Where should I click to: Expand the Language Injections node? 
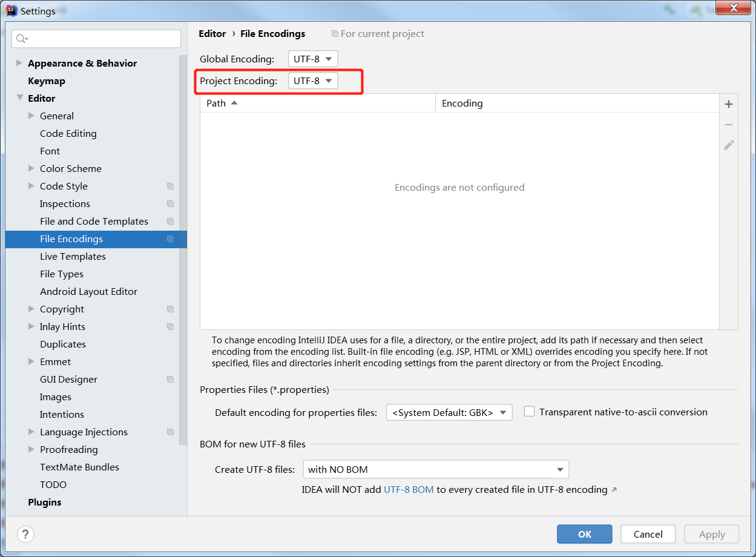coord(31,432)
